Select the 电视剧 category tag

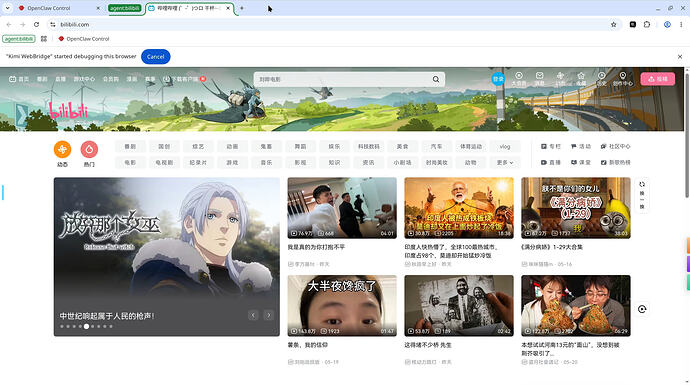164,162
